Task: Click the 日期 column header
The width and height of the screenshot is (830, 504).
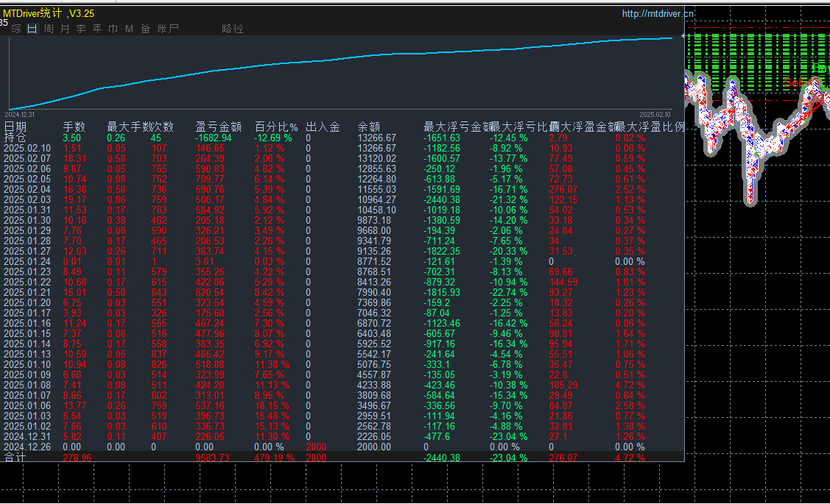Action: (15, 127)
